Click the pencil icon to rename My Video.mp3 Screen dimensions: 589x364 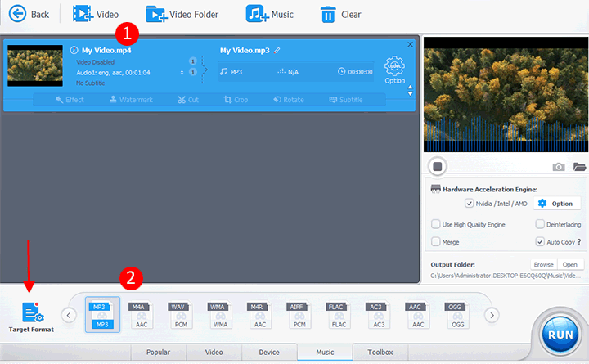click(277, 51)
